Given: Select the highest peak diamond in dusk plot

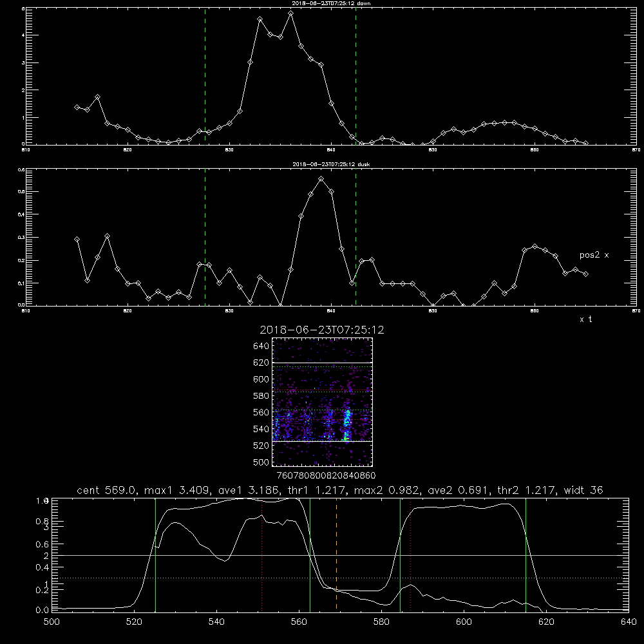Looking at the screenshot, I should (x=321, y=179).
